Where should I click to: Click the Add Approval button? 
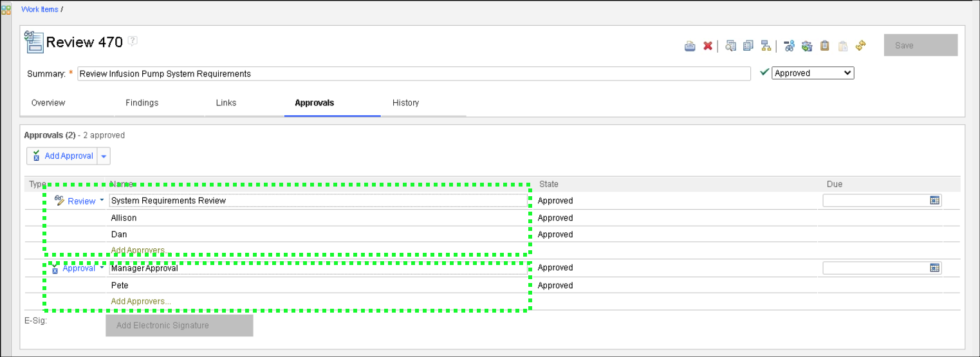click(x=63, y=156)
